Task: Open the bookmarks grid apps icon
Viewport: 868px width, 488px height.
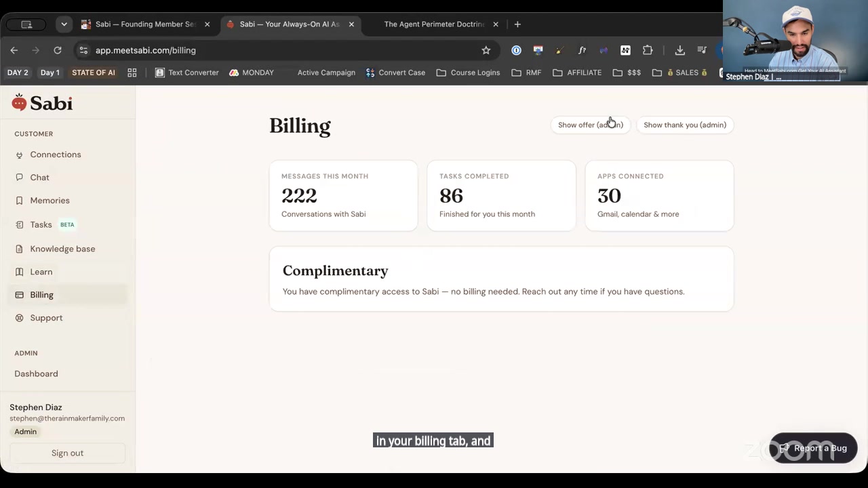Action: click(x=132, y=73)
